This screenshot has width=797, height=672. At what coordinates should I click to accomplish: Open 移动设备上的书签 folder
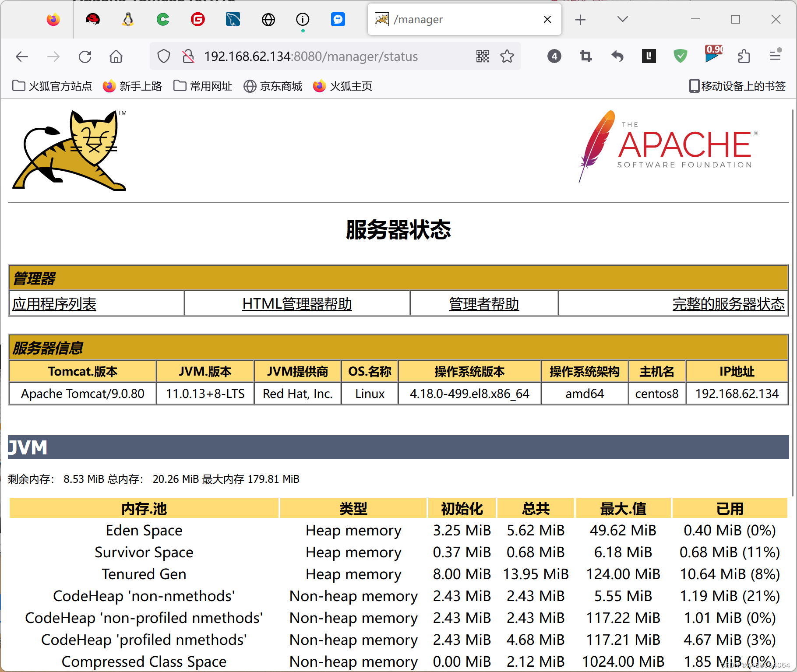click(x=737, y=86)
